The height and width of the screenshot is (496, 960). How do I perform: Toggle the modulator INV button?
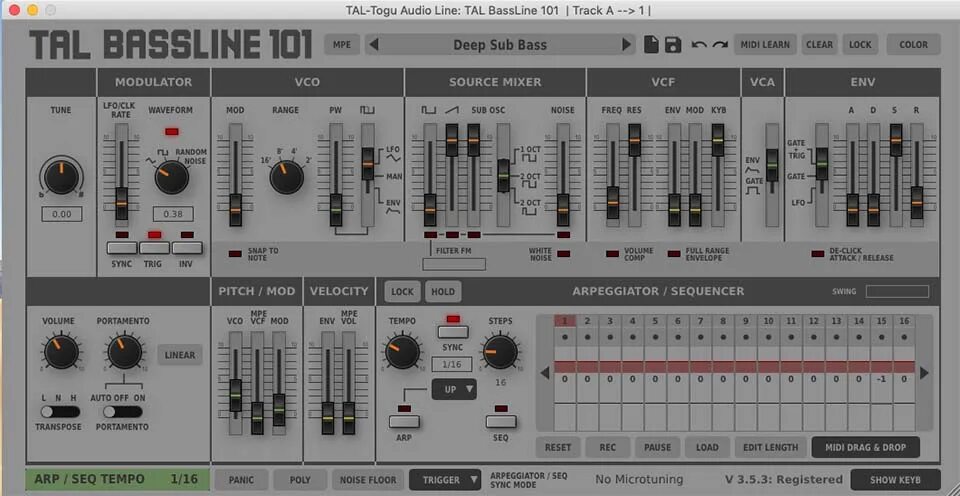coord(187,248)
